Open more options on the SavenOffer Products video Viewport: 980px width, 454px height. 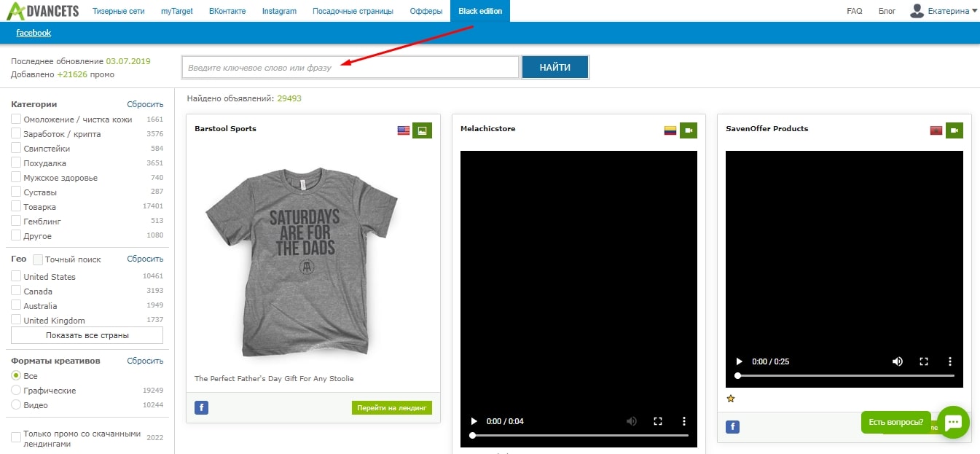coord(950,361)
